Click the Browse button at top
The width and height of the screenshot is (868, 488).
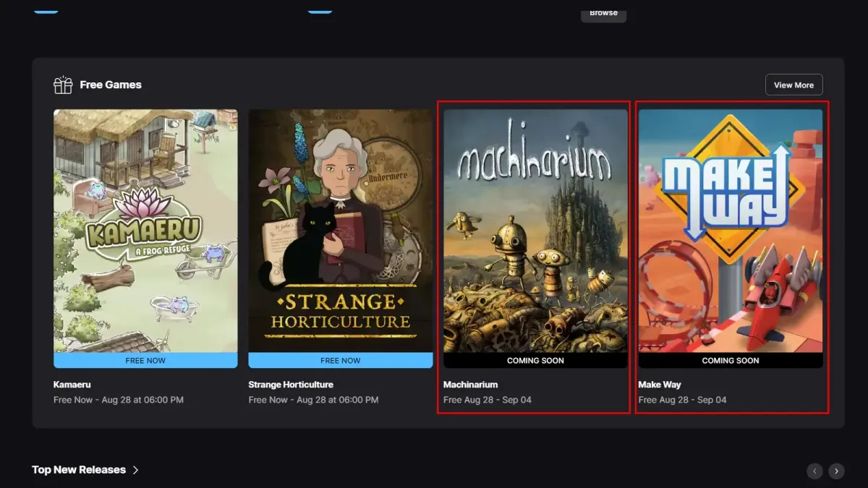[x=603, y=13]
